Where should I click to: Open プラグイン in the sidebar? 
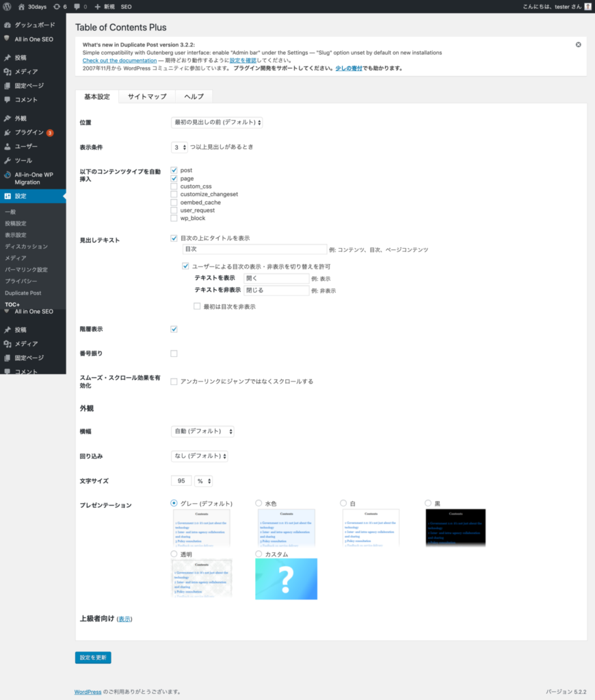coord(29,133)
